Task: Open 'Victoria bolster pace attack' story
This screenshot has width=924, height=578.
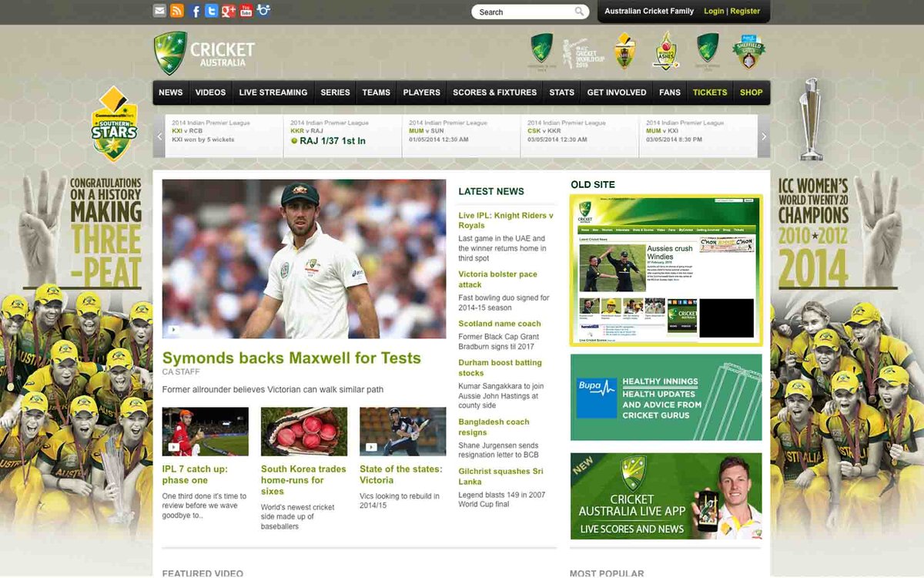Action: (x=497, y=279)
